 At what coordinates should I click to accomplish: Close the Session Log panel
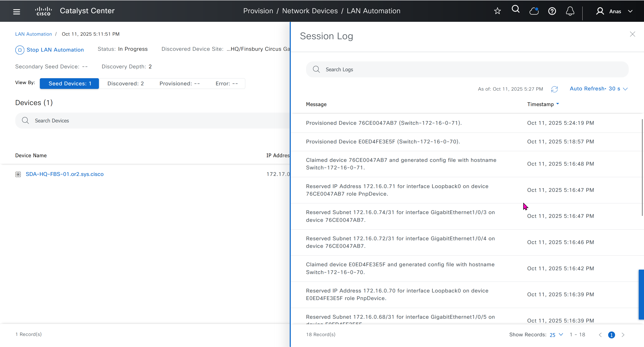[x=632, y=34]
